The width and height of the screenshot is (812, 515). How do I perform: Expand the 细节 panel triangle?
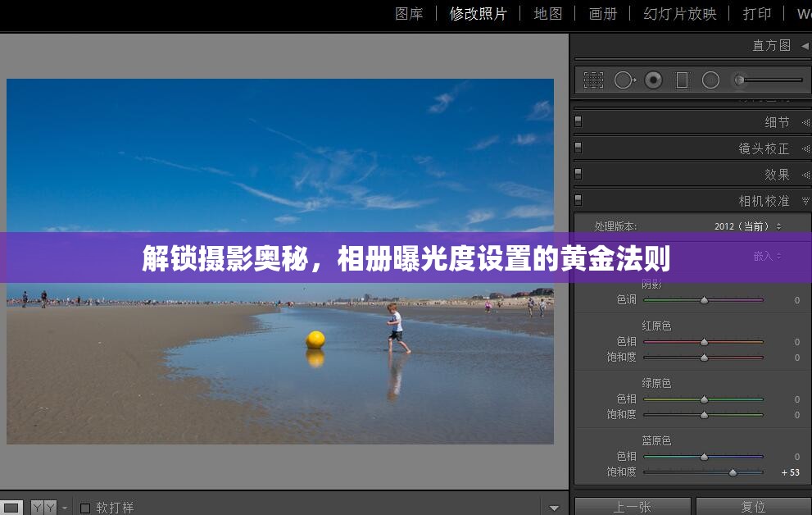tap(805, 122)
